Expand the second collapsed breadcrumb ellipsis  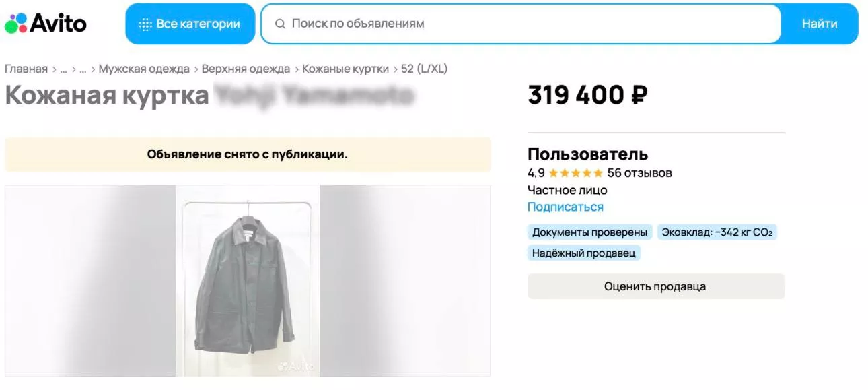pyautogui.click(x=83, y=69)
